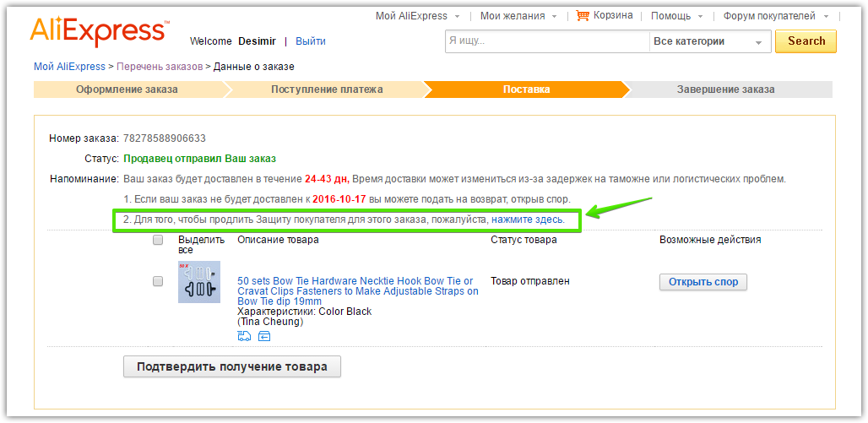
Task: Click status text Продавец отправил Ваш заказ
Action: [x=199, y=159]
